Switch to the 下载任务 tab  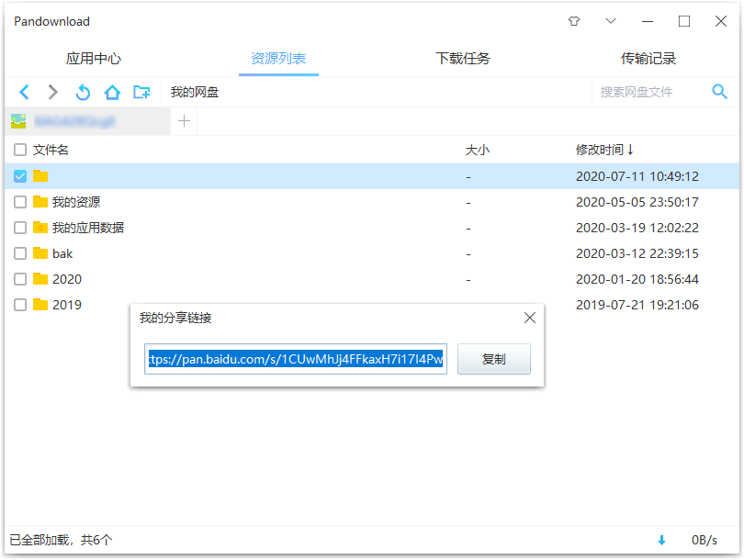pyautogui.click(x=465, y=57)
